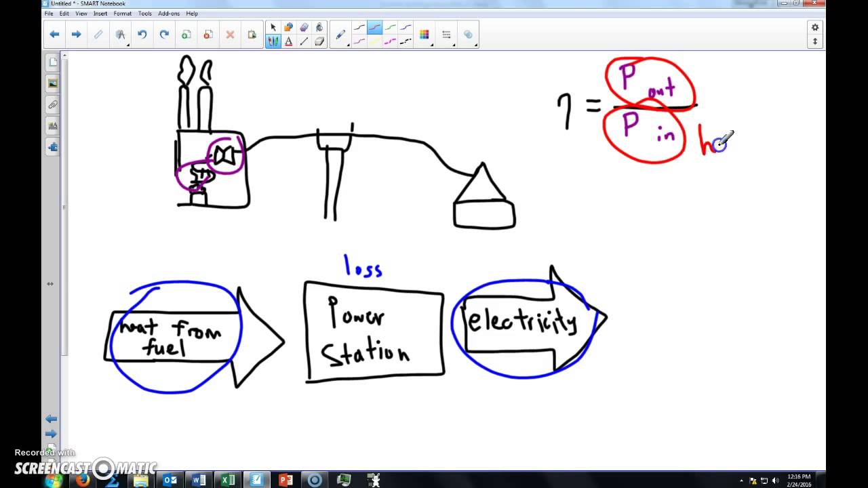
Task: Open the Windows Start menu
Action: pyautogui.click(x=53, y=480)
